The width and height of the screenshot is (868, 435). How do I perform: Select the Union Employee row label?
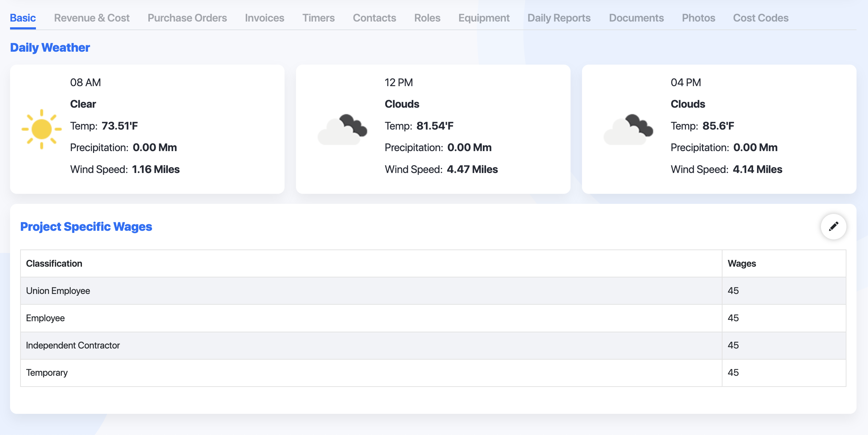click(58, 291)
